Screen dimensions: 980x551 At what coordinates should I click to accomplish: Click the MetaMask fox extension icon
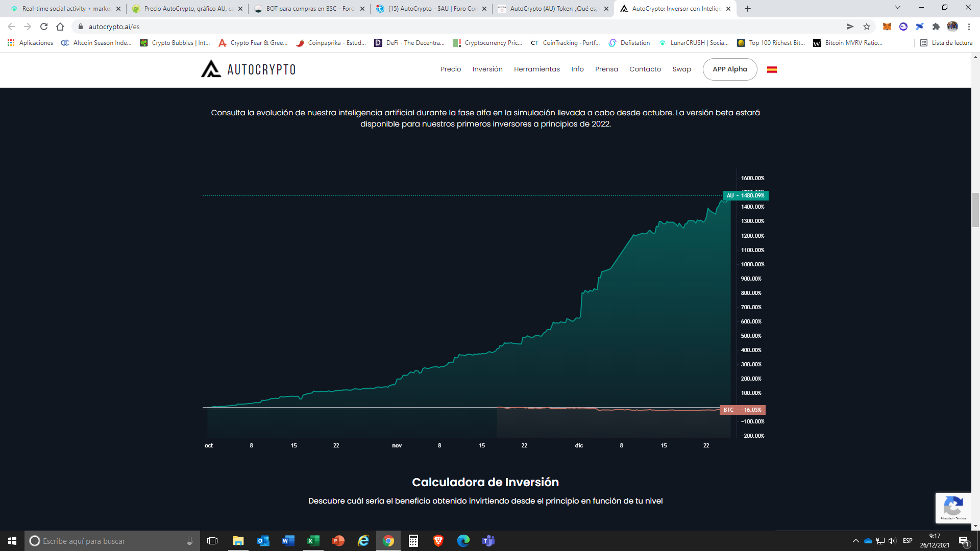coord(887,27)
